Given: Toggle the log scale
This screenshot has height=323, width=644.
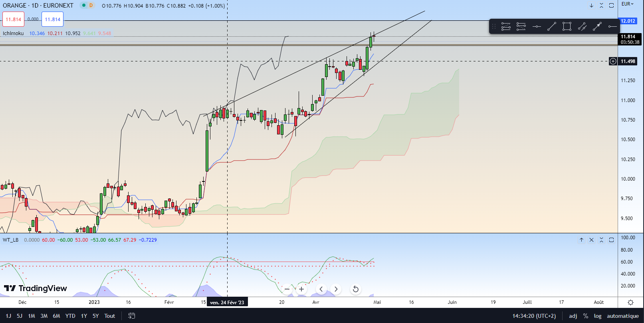Looking at the screenshot, I should [598, 316].
